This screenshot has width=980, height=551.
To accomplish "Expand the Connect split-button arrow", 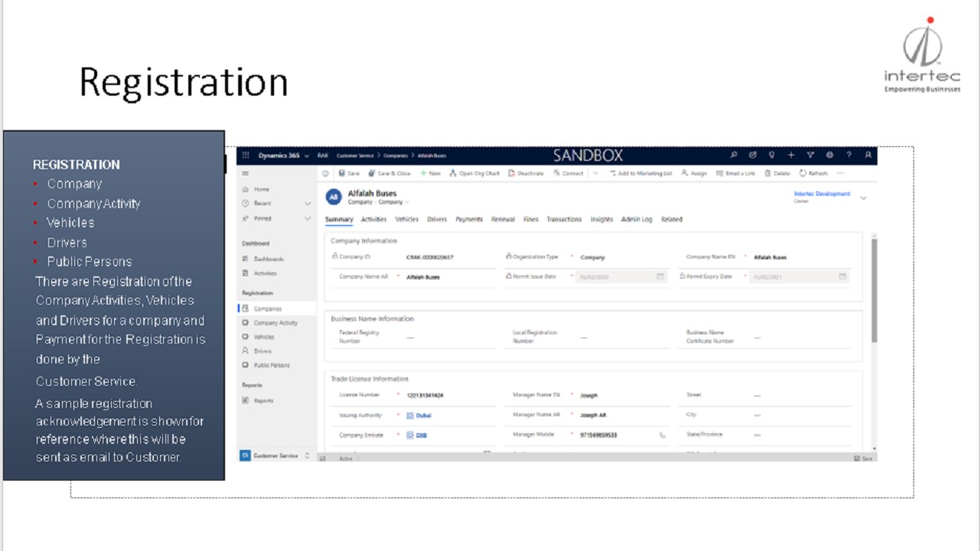I will pyautogui.click(x=596, y=174).
